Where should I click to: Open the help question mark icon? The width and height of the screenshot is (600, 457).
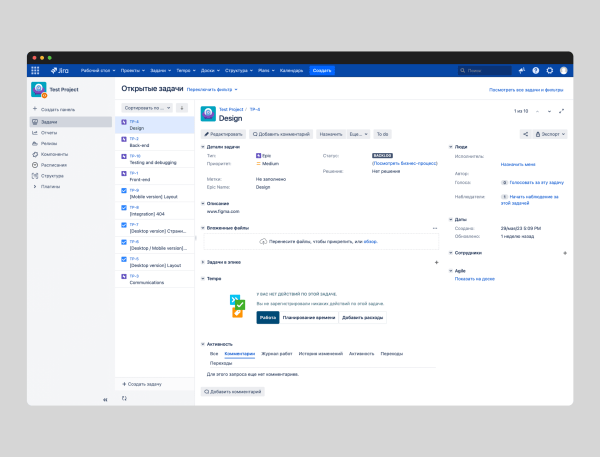536,71
